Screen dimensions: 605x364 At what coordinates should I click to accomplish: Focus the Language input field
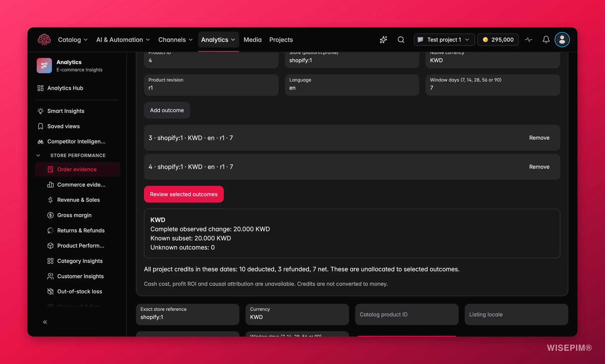coord(352,85)
